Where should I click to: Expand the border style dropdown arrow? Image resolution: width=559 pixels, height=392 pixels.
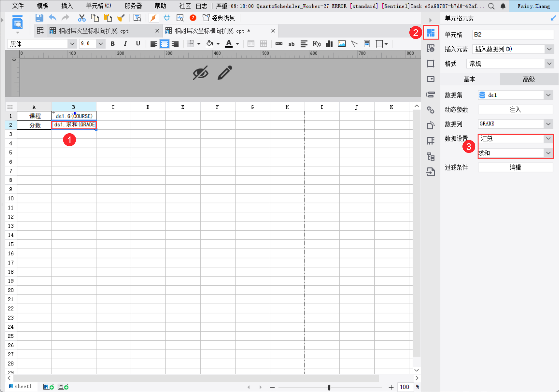click(199, 44)
